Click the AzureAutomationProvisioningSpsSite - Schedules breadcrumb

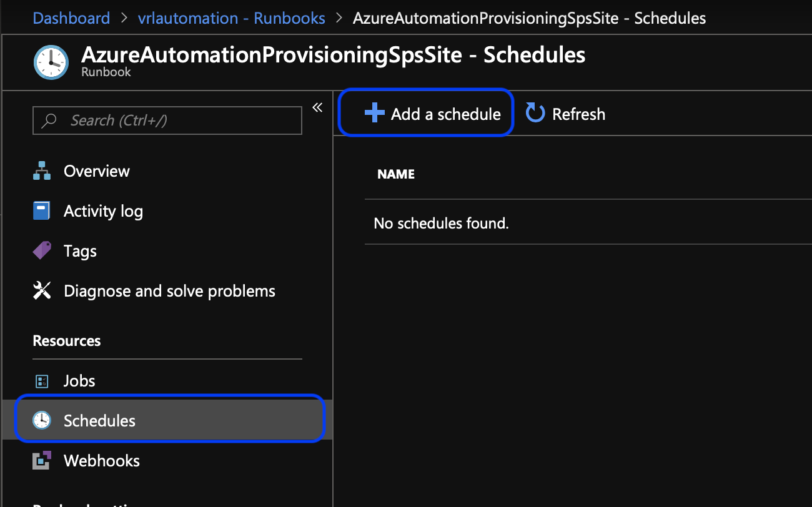[x=529, y=18]
